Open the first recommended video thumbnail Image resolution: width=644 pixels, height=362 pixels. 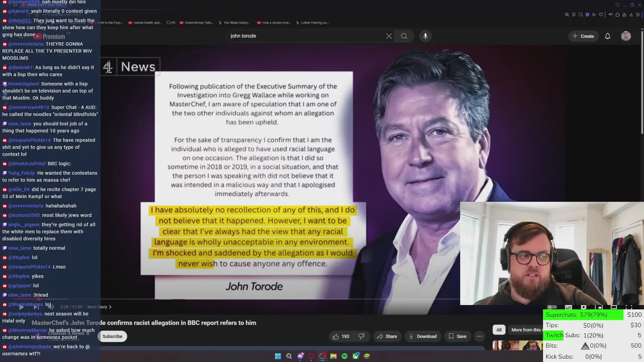tap(517, 345)
